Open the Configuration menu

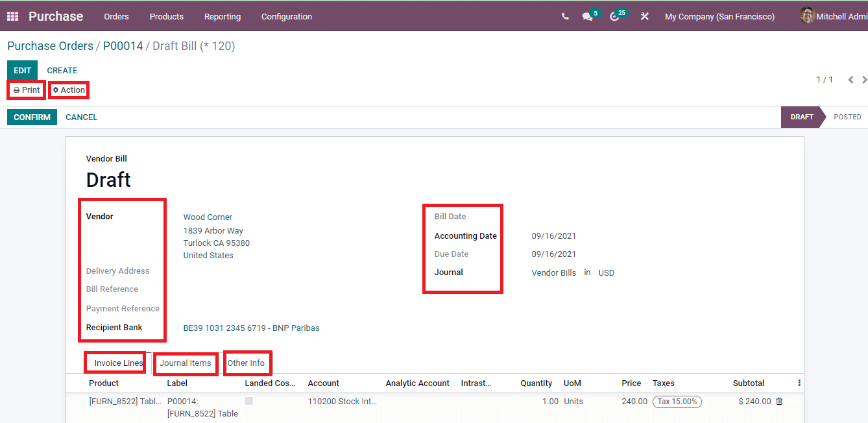(x=287, y=17)
